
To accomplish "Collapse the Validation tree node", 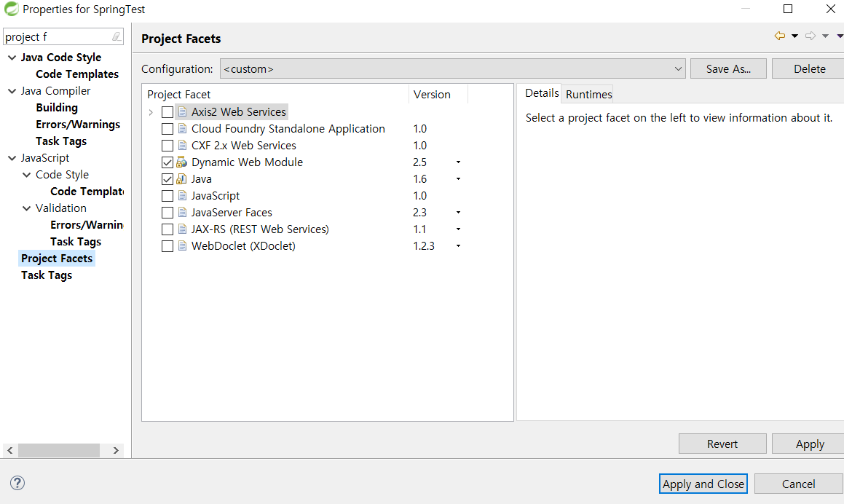I will [26, 208].
